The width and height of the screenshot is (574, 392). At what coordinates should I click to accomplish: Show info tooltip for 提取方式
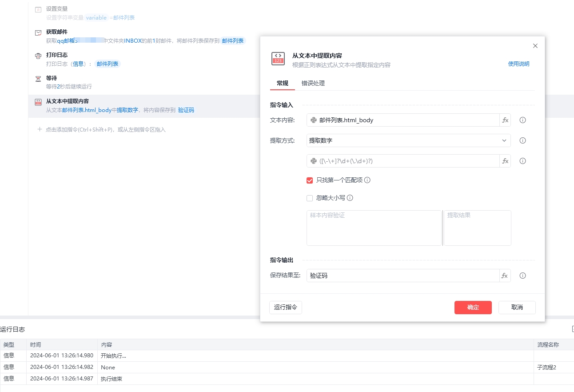coord(523,140)
